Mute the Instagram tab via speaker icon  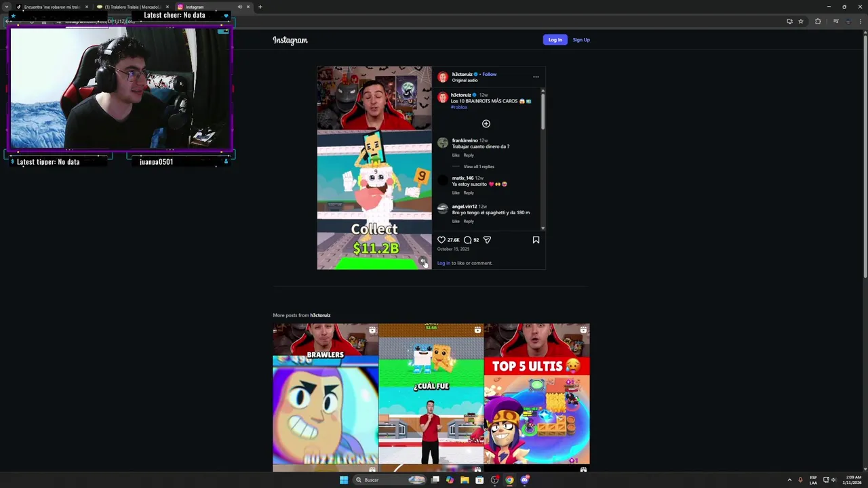tap(239, 7)
